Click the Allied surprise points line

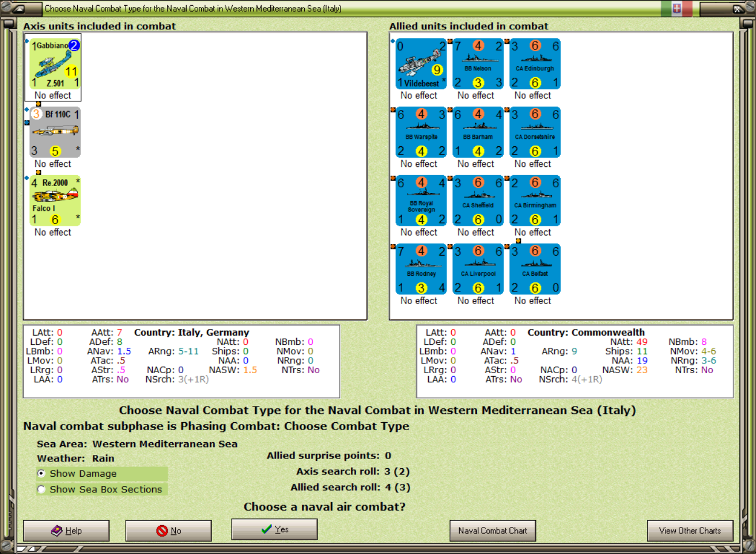tap(329, 456)
